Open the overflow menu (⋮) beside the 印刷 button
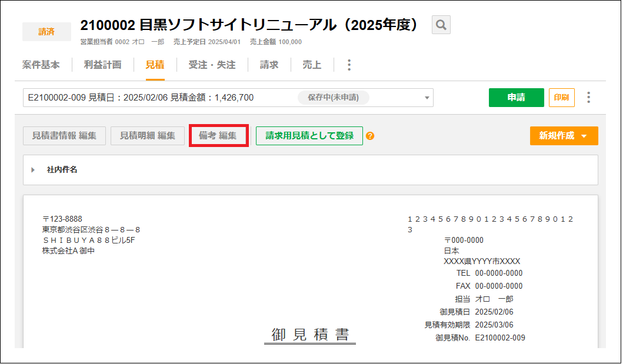This screenshot has width=623, height=364. point(588,98)
